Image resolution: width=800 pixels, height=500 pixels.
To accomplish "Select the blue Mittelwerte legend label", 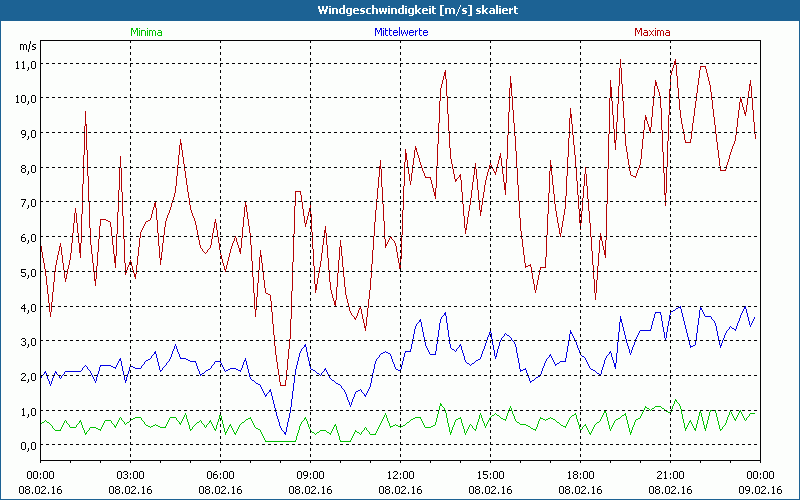I will (x=401, y=32).
